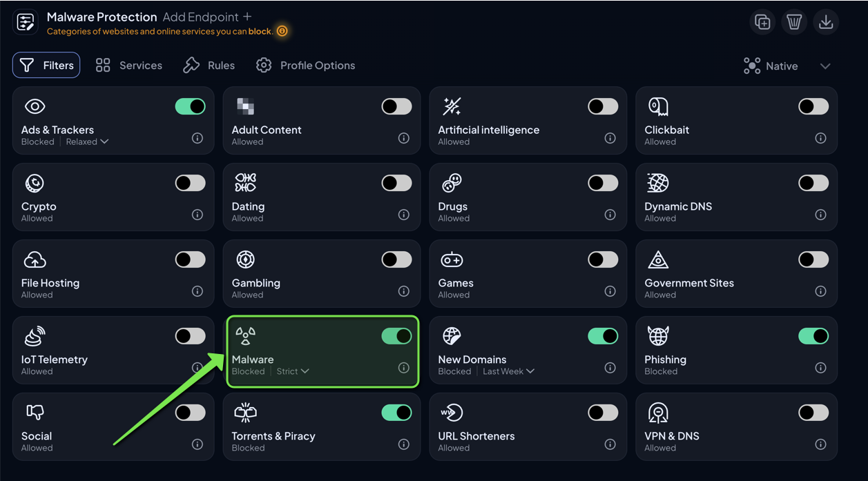Click the trash delete profile icon
Viewport: 868px width, 481px height.
[794, 22]
